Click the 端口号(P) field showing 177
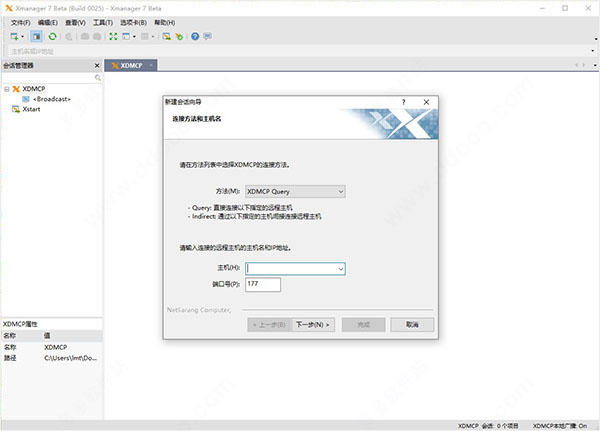Viewport: 600px width, 431px height. pos(263,284)
